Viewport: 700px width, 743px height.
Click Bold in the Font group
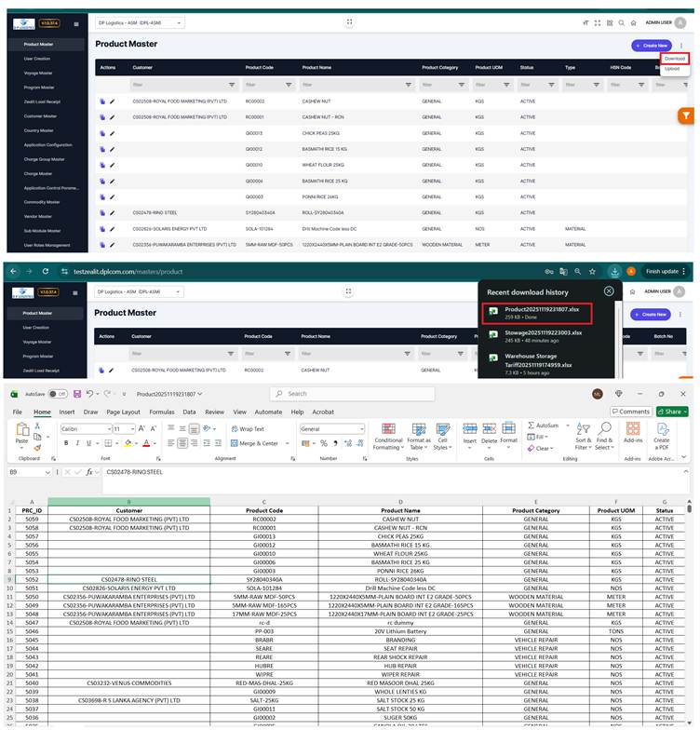(66, 443)
